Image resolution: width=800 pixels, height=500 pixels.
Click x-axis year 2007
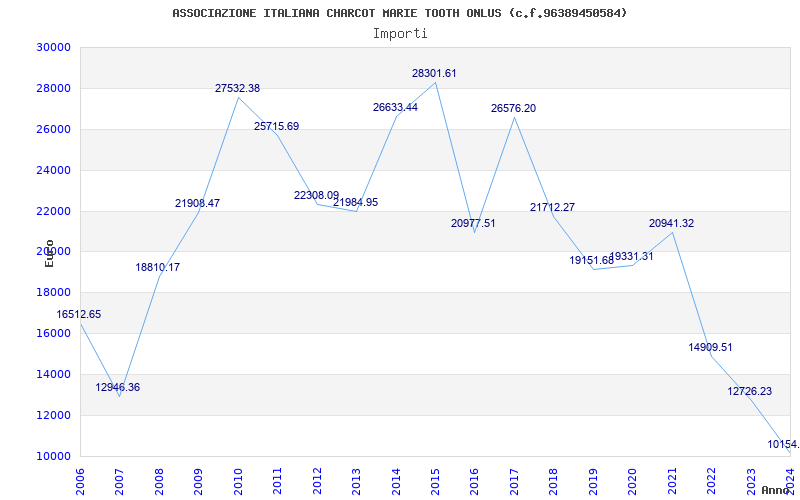[119, 482]
